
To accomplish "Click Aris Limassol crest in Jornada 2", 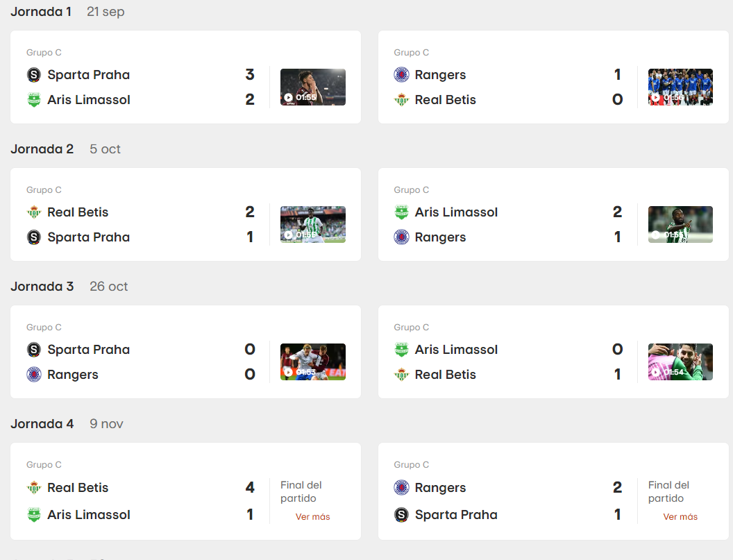I will [401, 212].
